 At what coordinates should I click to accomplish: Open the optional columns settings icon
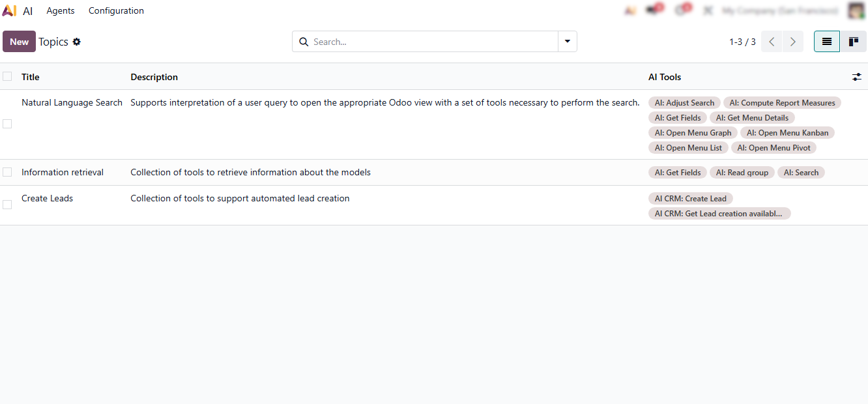pyautogui.click(x=857, y=77)
